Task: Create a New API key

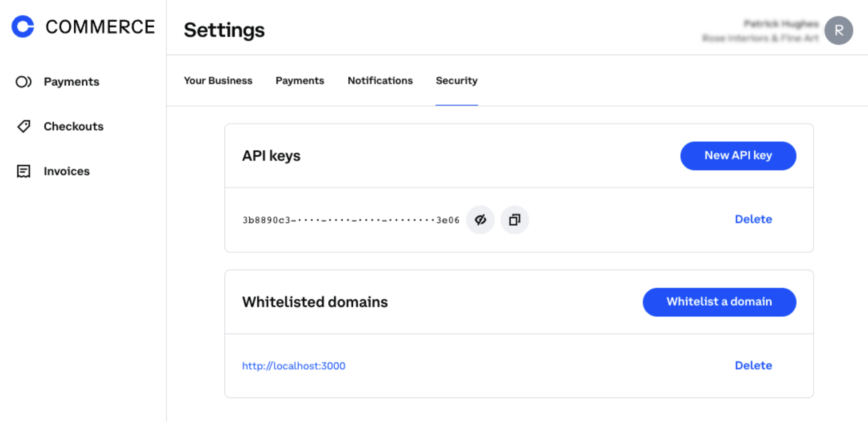Action: pos(738,156)
